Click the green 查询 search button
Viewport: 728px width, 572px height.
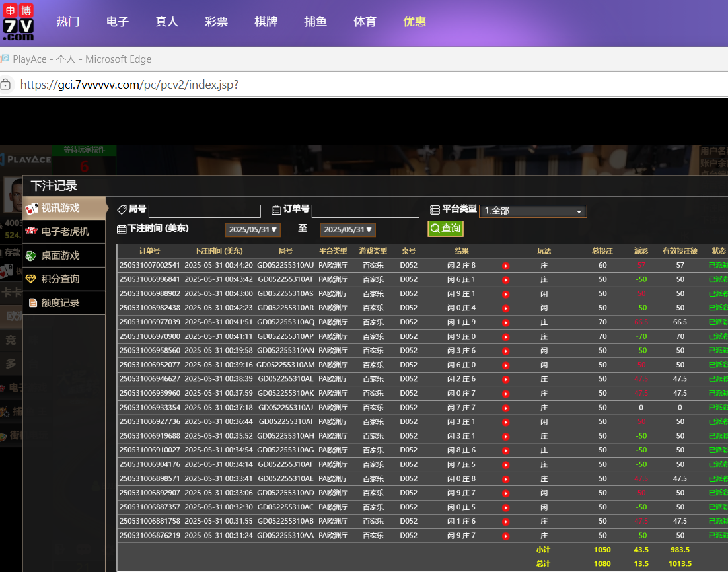(445, 229)
